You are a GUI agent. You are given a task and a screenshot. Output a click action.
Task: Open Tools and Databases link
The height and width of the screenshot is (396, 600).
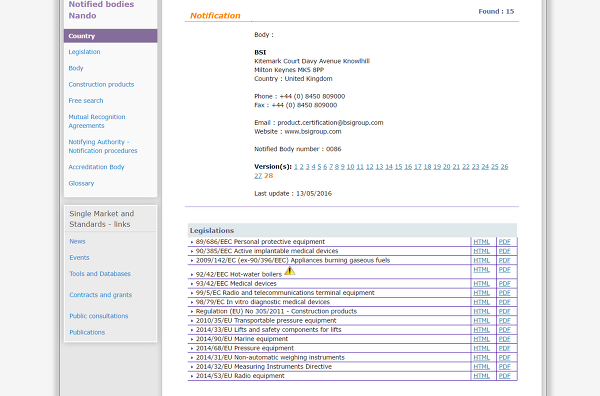click(x=100, y=274)
